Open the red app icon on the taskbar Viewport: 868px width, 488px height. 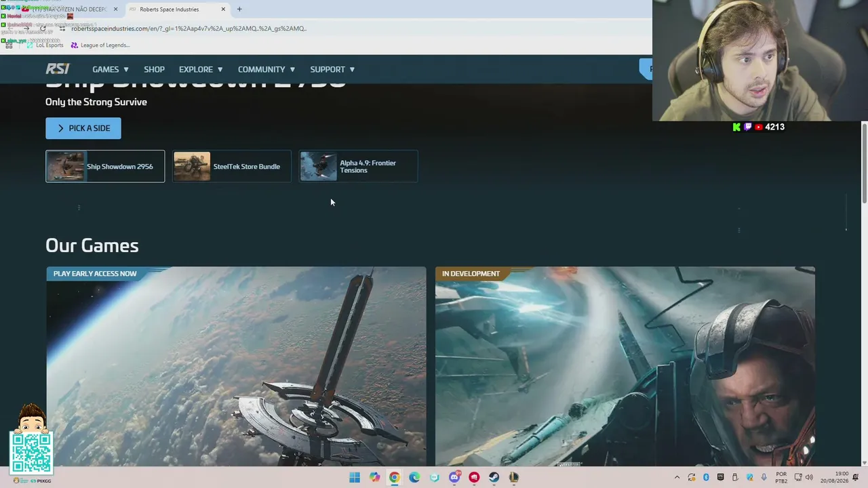tap(474, 478)
